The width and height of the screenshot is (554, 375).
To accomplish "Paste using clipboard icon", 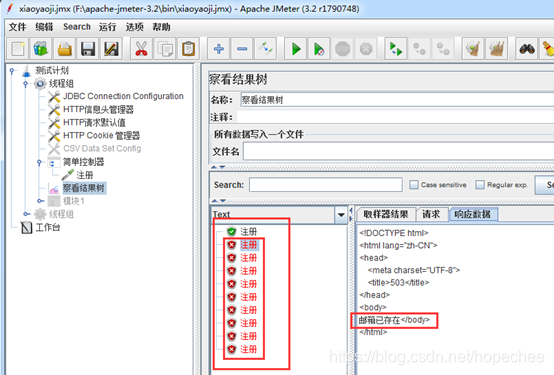I will tap(188, 49).
